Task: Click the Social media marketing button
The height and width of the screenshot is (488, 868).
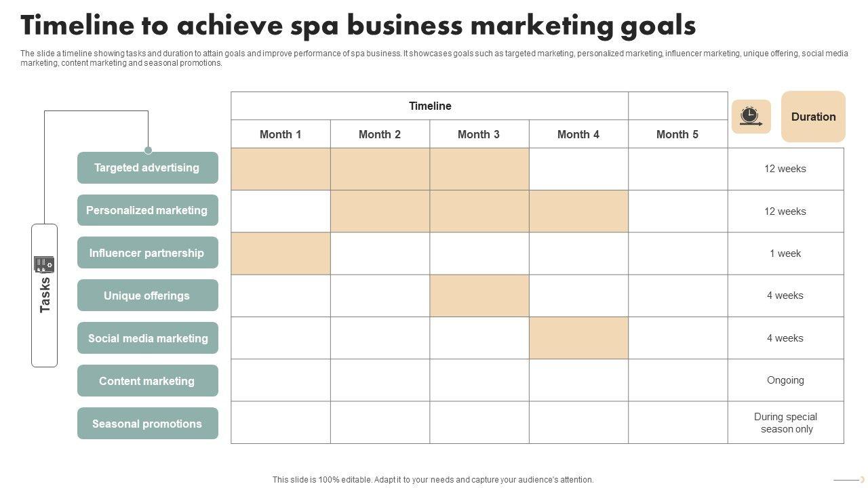Action: coord(148,338)
